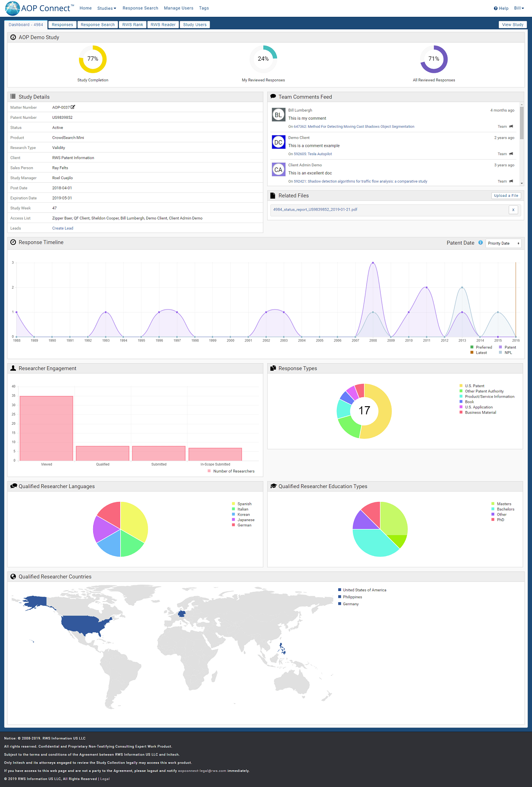Viewport: 532px width, 787px height.
Task: Open the Study Users tab
Action: click(195, 25)
